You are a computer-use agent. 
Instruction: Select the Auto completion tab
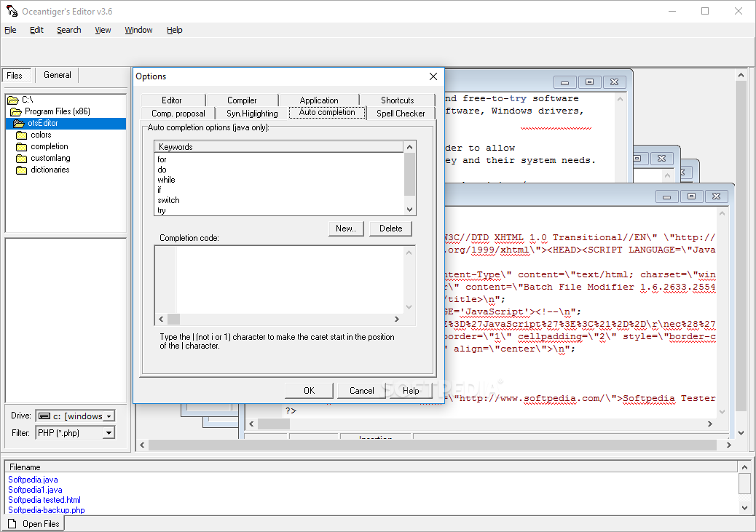(x=327, y=112)
